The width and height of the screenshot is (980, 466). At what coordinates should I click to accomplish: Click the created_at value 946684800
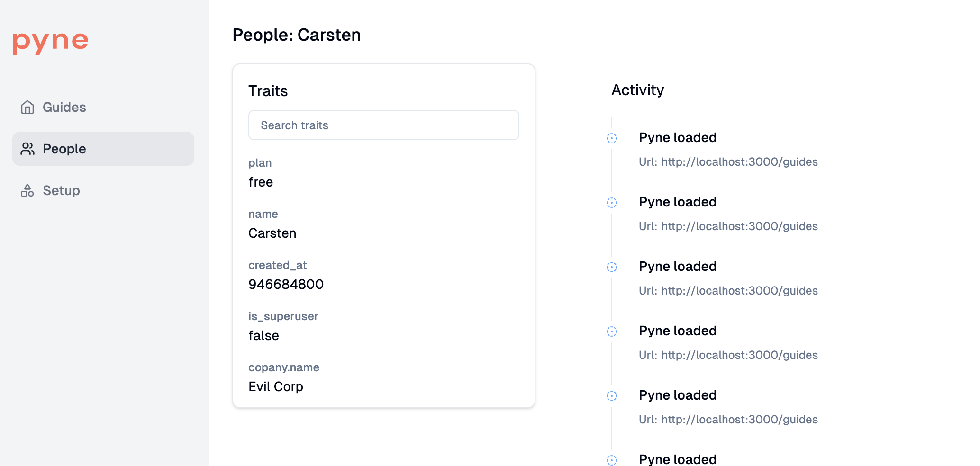coord(286,285)
